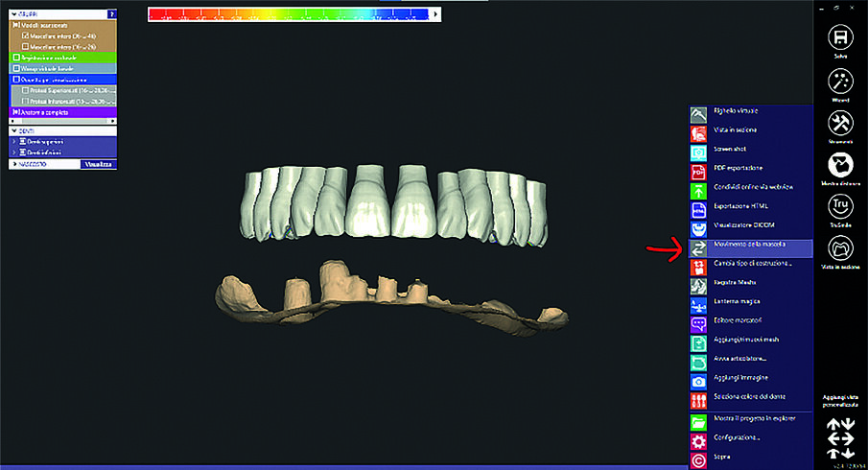Toggle purple Anatomia completa group visibility
Viewport: 868px width, 470px height.
click(x=16, y=112)
